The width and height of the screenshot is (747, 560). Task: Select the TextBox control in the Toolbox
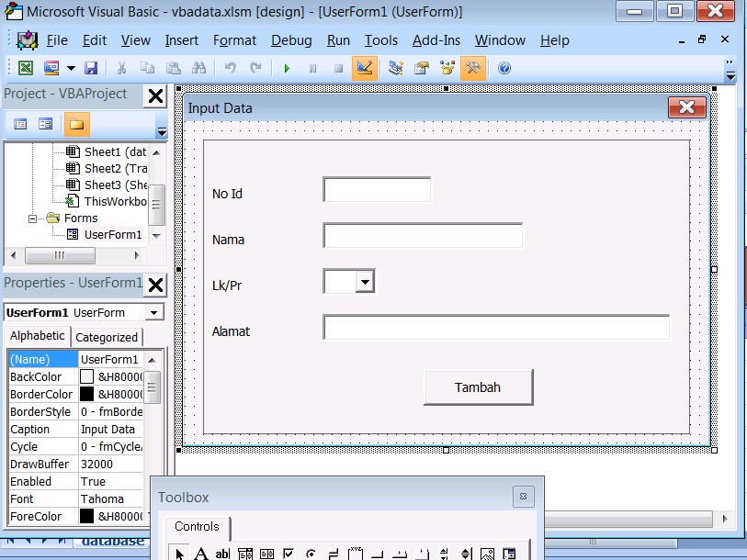[x=221, y=553]
